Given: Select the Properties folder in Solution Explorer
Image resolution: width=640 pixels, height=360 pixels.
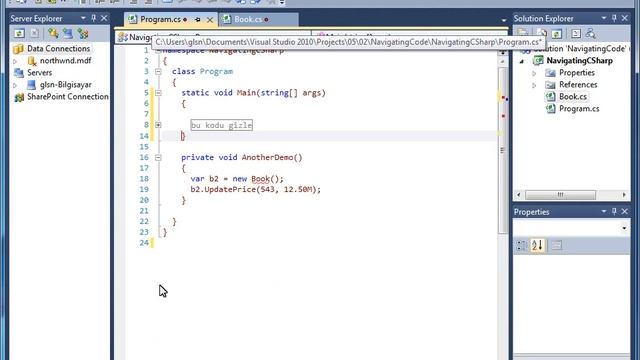Looking at the screenshot, I should click(x=576, y=73).
